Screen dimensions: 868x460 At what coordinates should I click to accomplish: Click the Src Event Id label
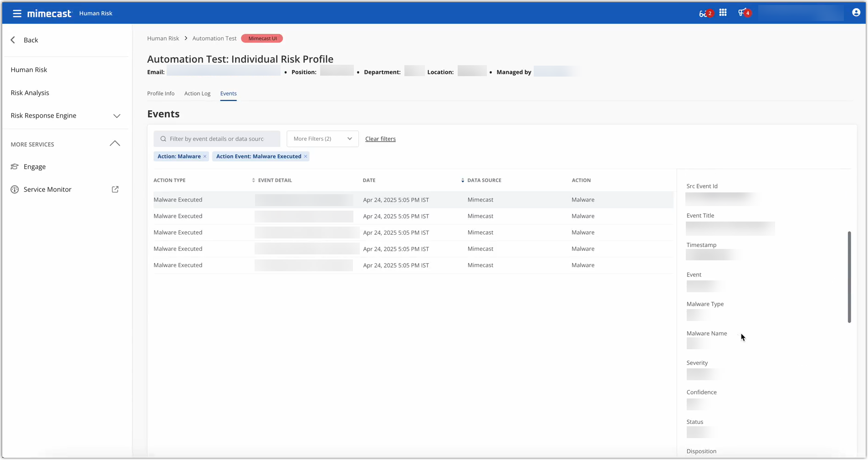click(702, 186)
